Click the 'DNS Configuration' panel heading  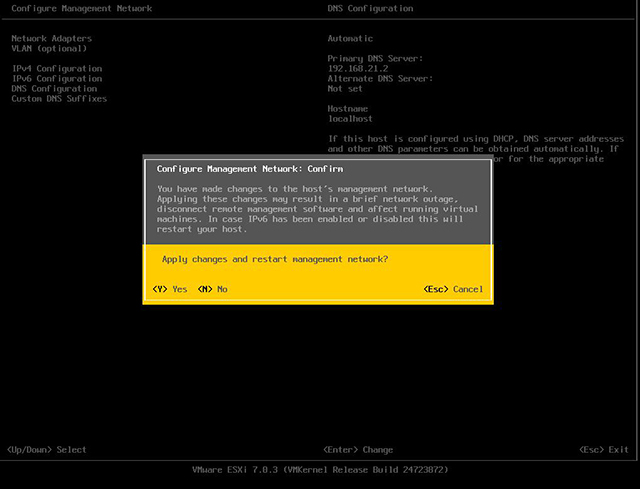point(370,9)
